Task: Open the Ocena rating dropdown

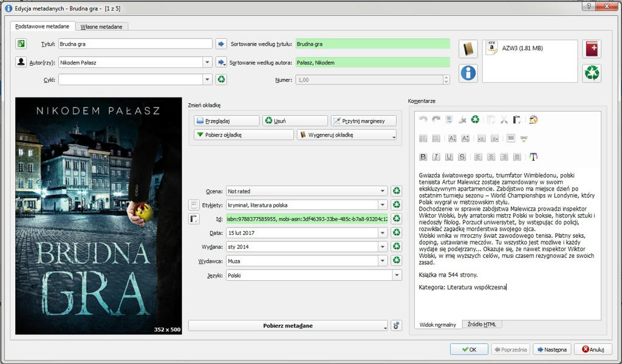Action: [383, 191]
